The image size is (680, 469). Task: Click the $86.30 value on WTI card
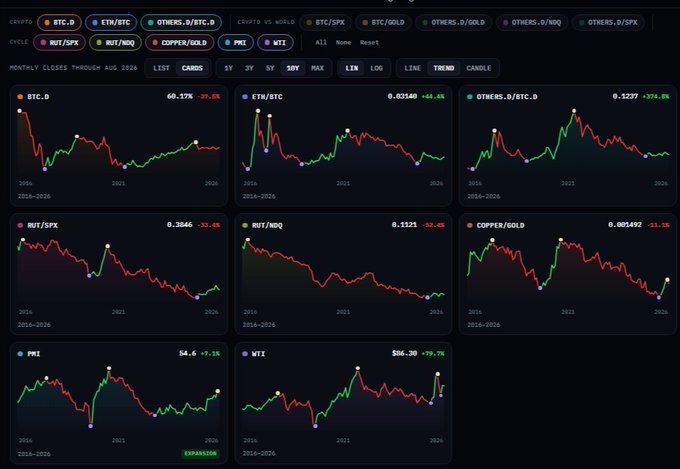(x=405, y=353)
